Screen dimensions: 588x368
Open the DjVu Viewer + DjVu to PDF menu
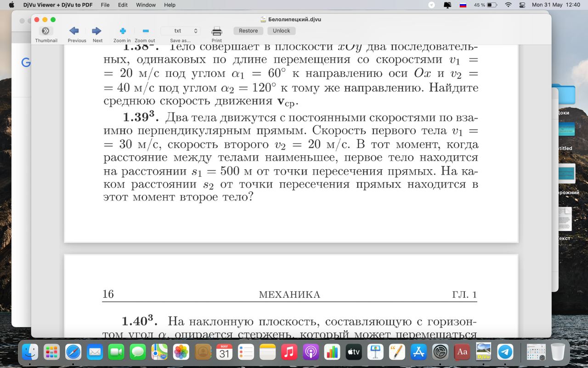(x=58, y=5)
